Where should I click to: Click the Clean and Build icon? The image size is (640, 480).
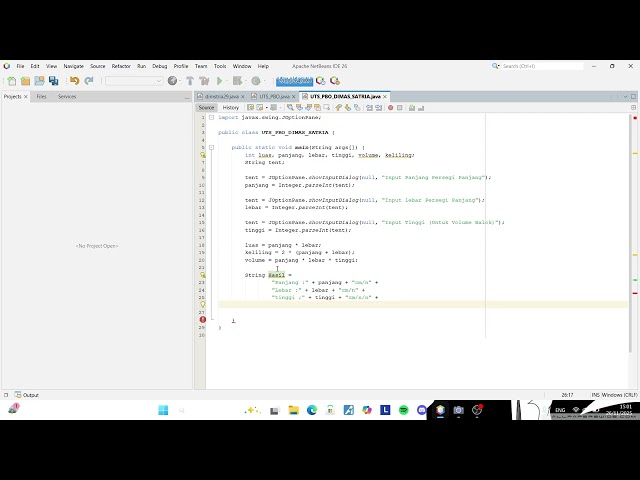tap(204, 81)
